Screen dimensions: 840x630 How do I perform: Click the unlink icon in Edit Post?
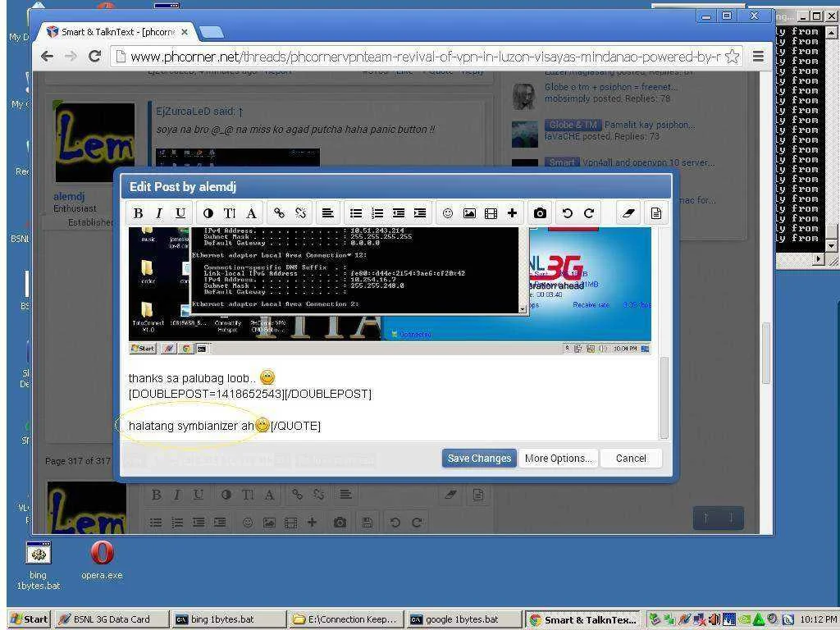tap(300, 213)
